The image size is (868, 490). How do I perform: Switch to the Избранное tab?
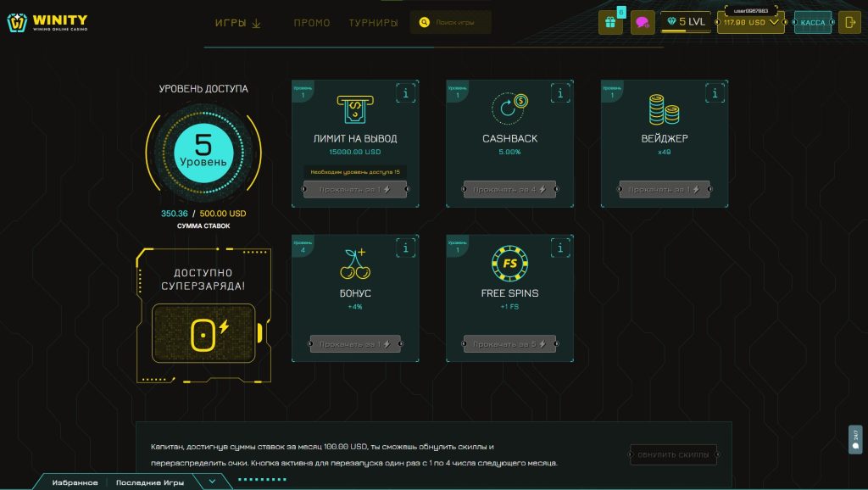click(74, 482)
